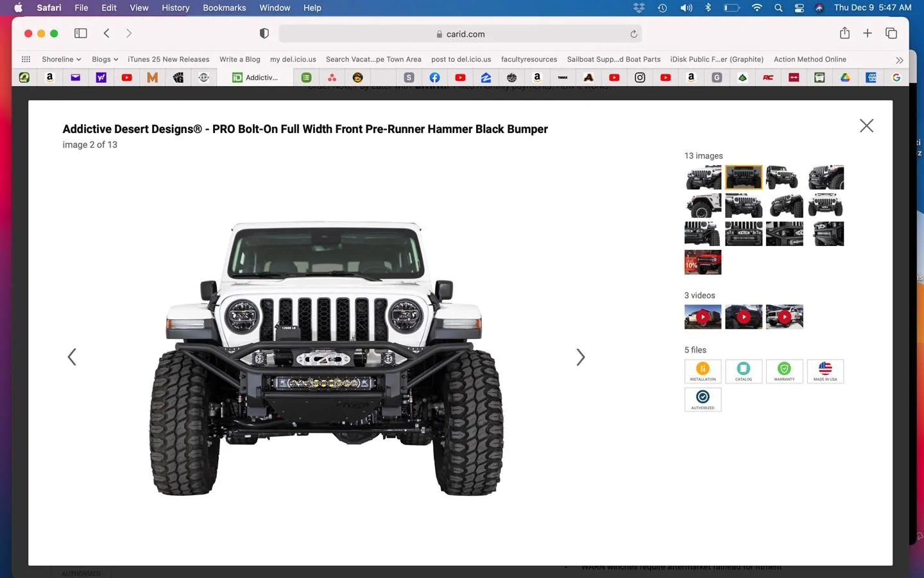Switch to the Google Drive tab
The width and height of the screenshot is (924, 578).
coord(845,77)
